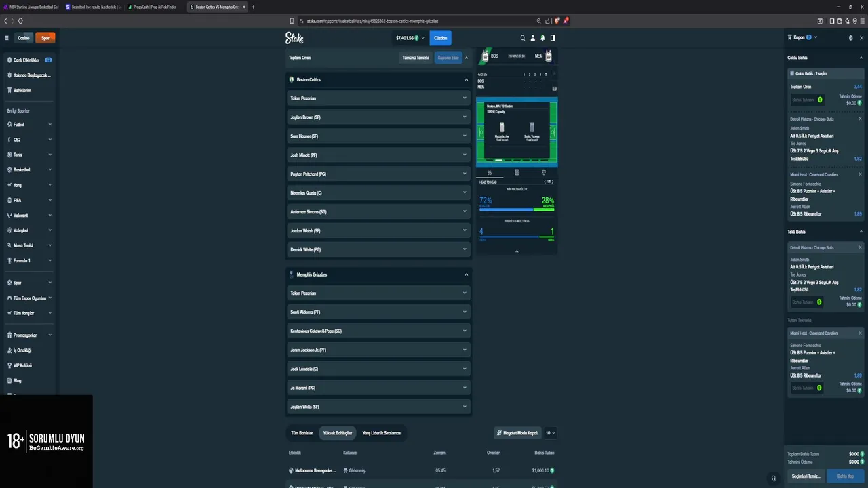This screenshot has height=488, width=868.
Task: Click the Canlı Etkinlikler sidebar item
Action: click(29, 60)
